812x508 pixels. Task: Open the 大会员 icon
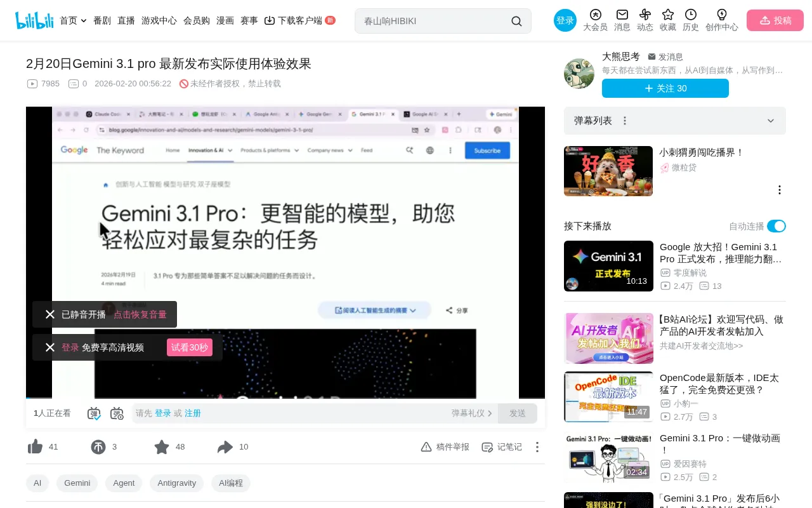point(595,20)
